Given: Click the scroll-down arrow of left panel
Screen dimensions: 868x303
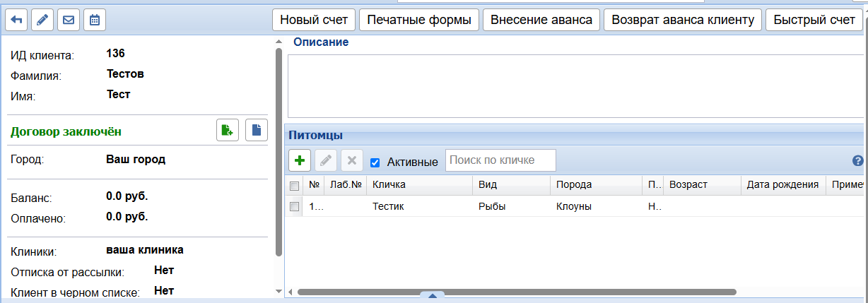Looking at the screenshot, I should 278,291.
